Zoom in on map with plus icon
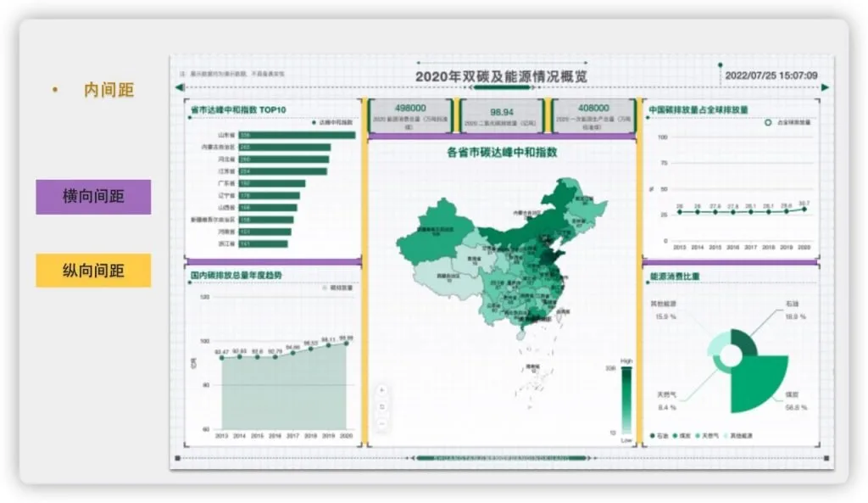The width and height of the screenshot is (868, 503). point(381,390)
